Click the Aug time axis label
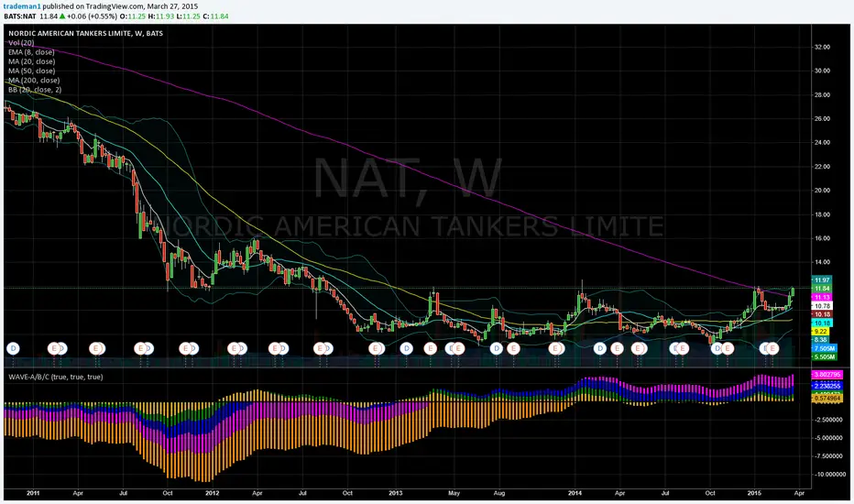Viewport: 854px width, 504px height. pyautogui.click(x=498, y=493)
